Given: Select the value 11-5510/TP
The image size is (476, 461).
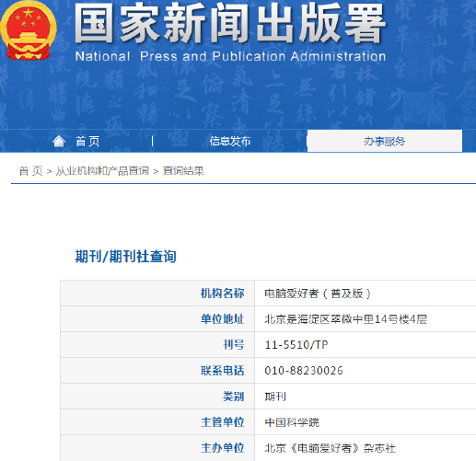Looking at the screenshot, I should click(x=296, y=345).
